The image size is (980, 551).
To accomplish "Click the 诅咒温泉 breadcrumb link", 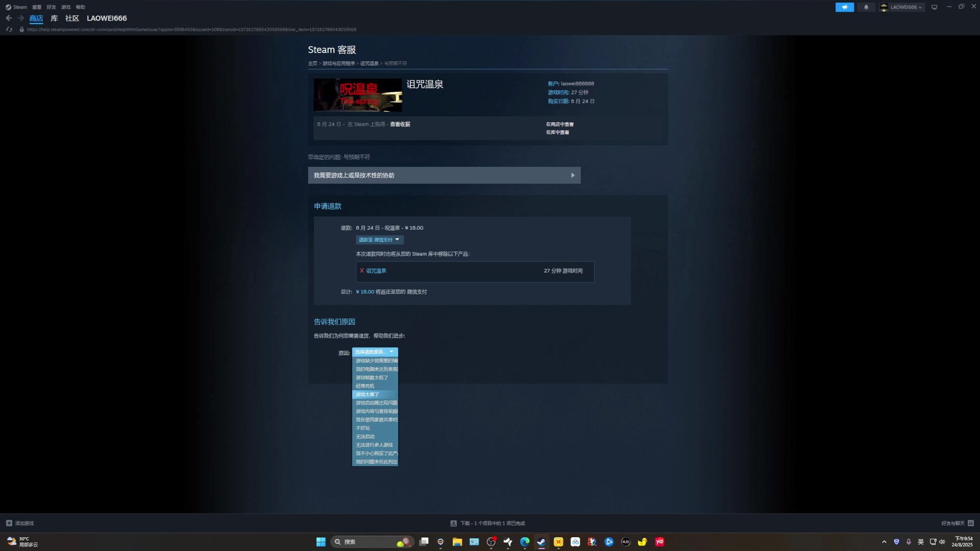I will click(369, 64).
